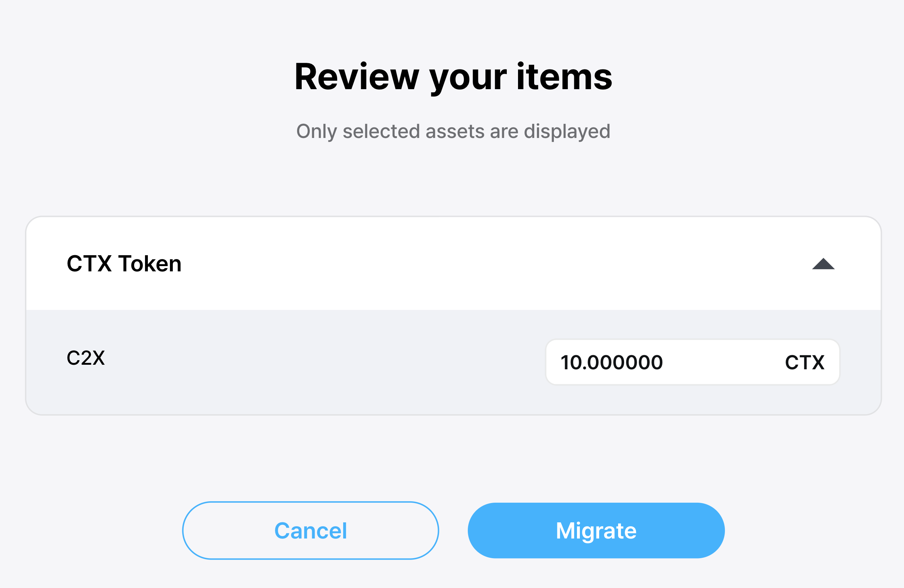
Task: Click the word 'Review' in the heading
Action: (x=357, y=77)
